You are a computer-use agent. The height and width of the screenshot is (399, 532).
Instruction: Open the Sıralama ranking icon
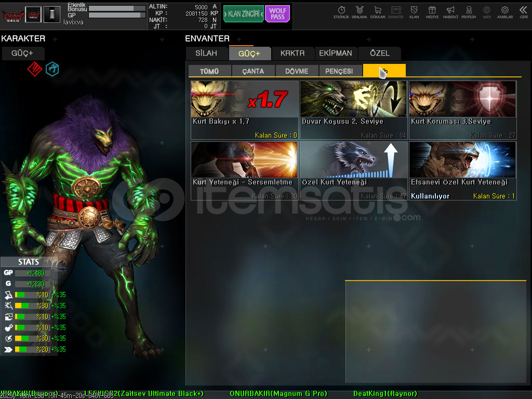pos(360,12)
